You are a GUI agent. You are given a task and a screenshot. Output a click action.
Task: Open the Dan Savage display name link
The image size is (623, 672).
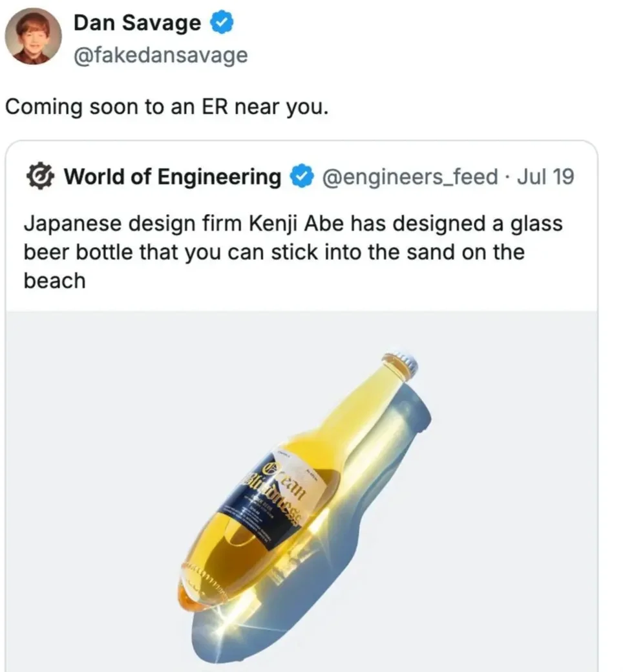click(x=137, y=23)
